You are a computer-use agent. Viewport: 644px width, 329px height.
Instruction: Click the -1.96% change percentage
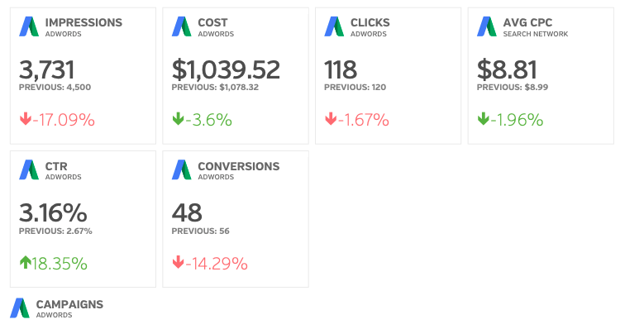click(517, 120)
